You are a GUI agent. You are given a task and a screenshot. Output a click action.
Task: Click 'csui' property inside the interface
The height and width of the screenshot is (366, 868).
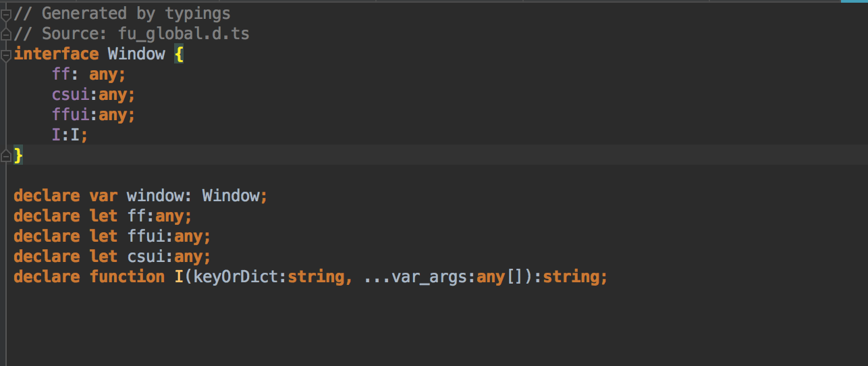point(70,95)
